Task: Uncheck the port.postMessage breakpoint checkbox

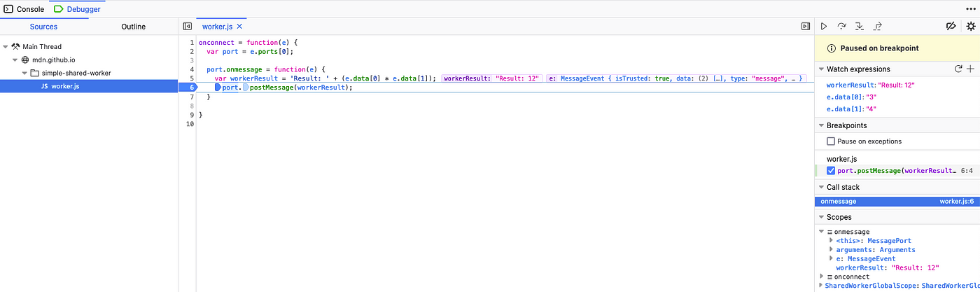Action: click(831, 171)
